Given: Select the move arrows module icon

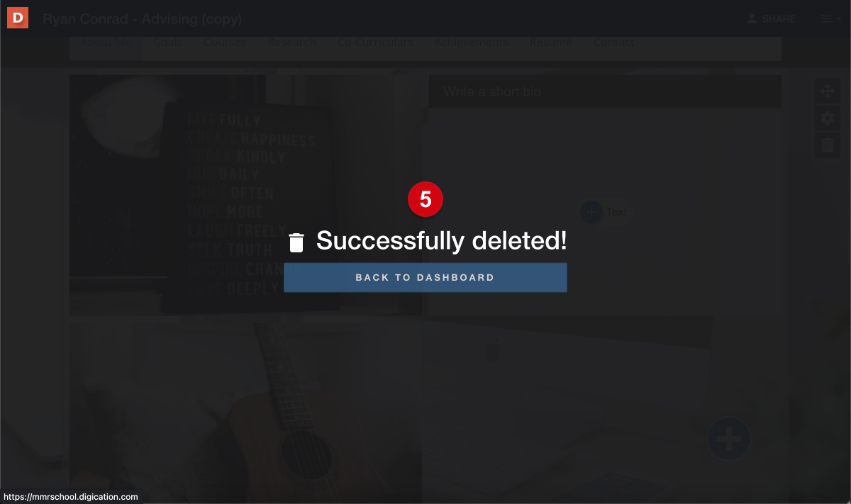Looking at the screenshot, I should (827, 91).
